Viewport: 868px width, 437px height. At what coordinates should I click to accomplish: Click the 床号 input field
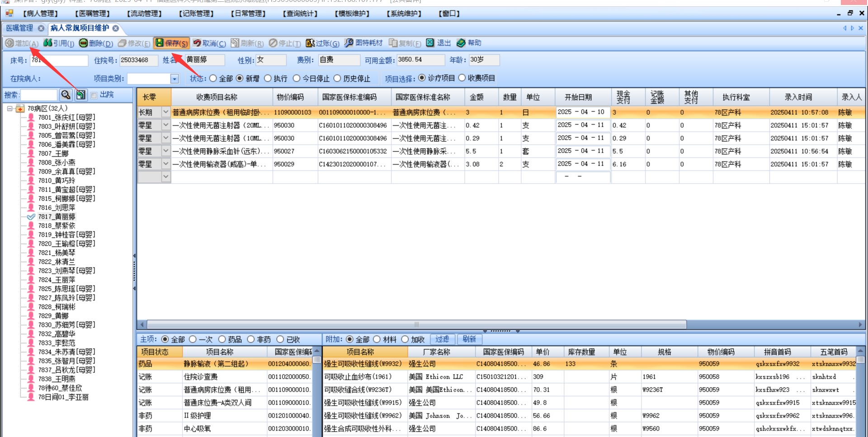click(59, 60)
